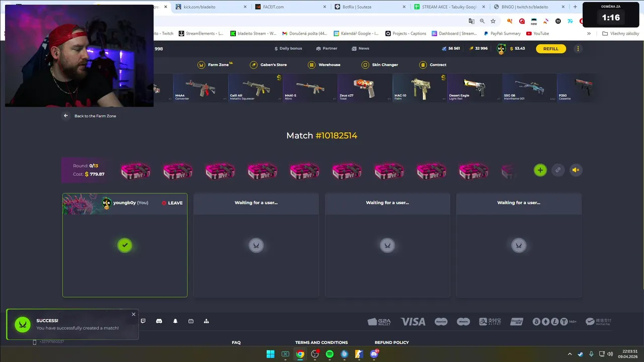
Task: Switch to the STREAM AKCE Google Sheets tab
Action: [x=450, y=7]
